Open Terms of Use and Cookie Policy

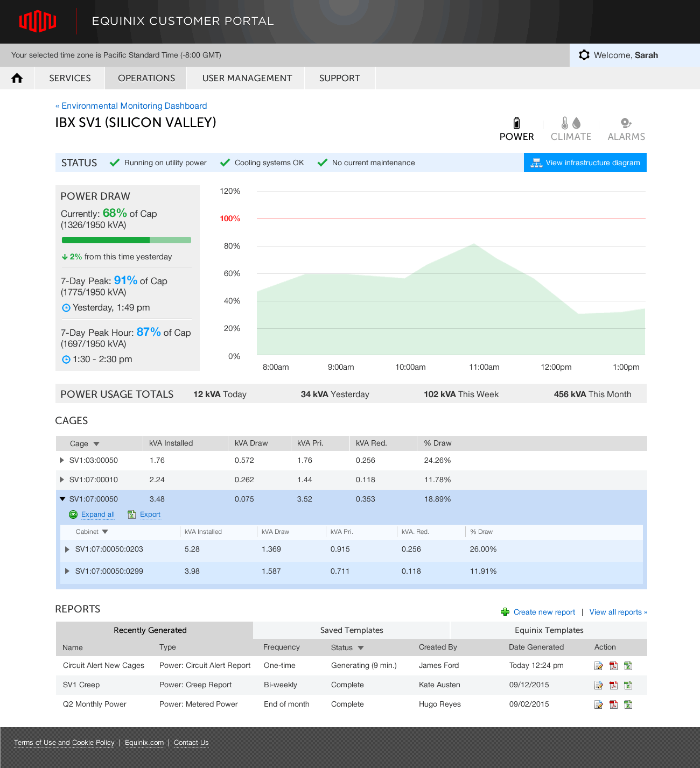pyautogui.click(x=64, y=743)
